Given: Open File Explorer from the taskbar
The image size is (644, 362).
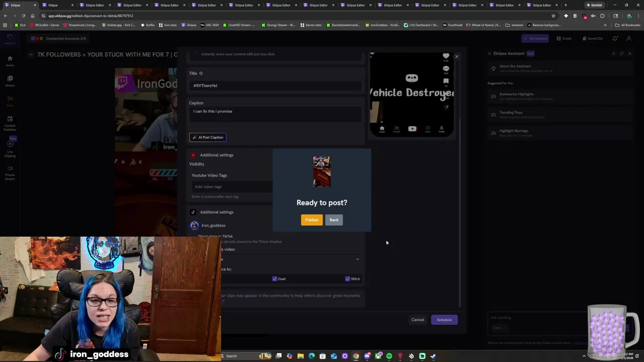Looking at the screenshot, I should [300, 356].
